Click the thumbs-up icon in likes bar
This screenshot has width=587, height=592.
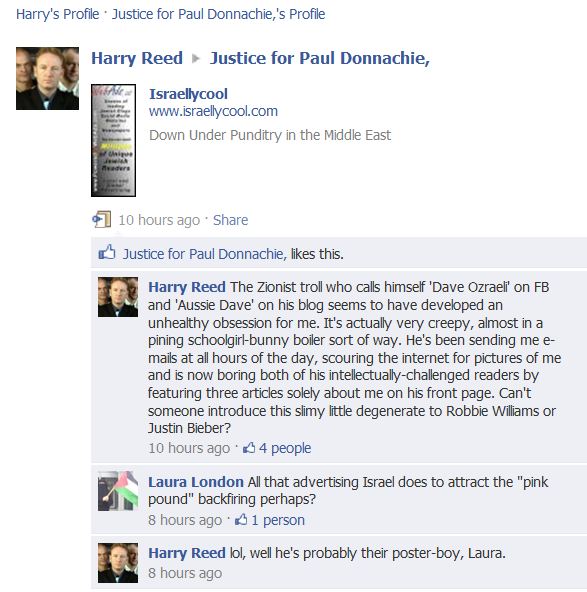107,252
